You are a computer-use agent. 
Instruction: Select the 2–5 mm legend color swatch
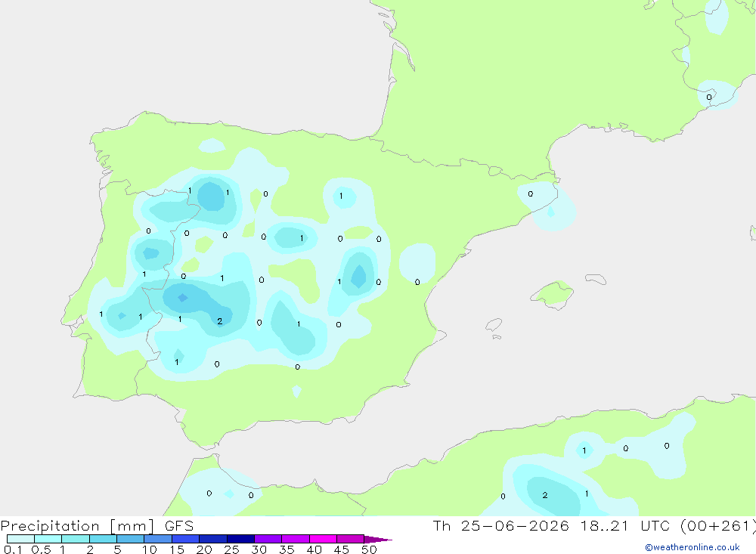[x=103, y=539]
